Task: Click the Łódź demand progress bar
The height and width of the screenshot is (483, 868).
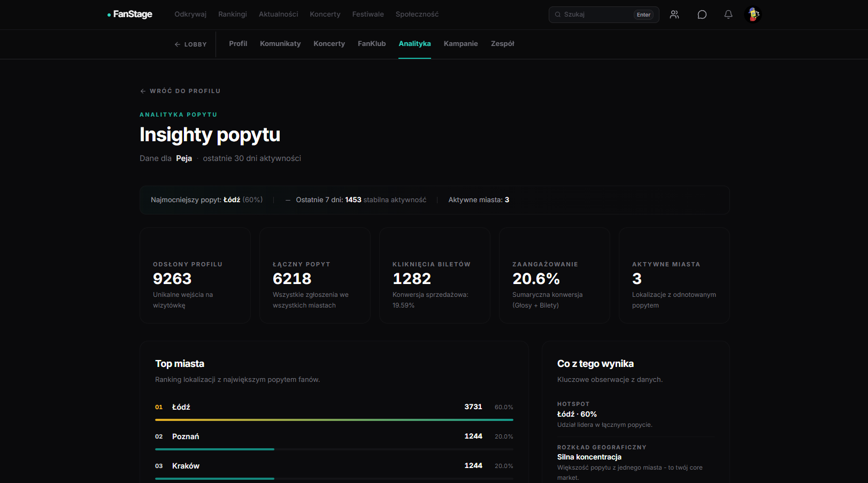Action: tap(334, 420)
